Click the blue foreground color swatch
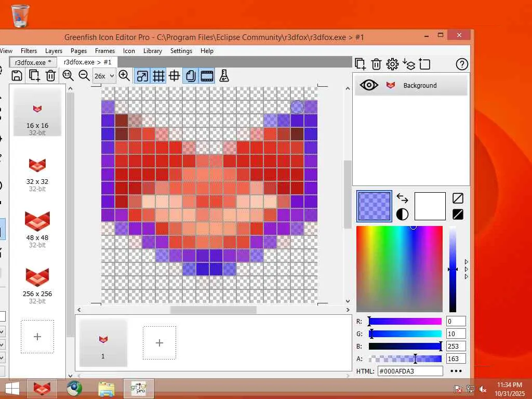 tap(374, 206)
